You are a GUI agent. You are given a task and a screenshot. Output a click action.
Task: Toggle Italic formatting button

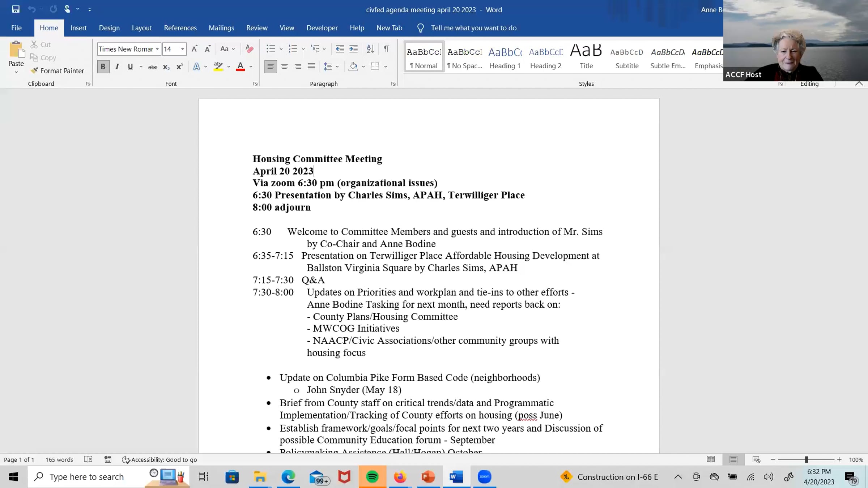[x=117, y=67]
